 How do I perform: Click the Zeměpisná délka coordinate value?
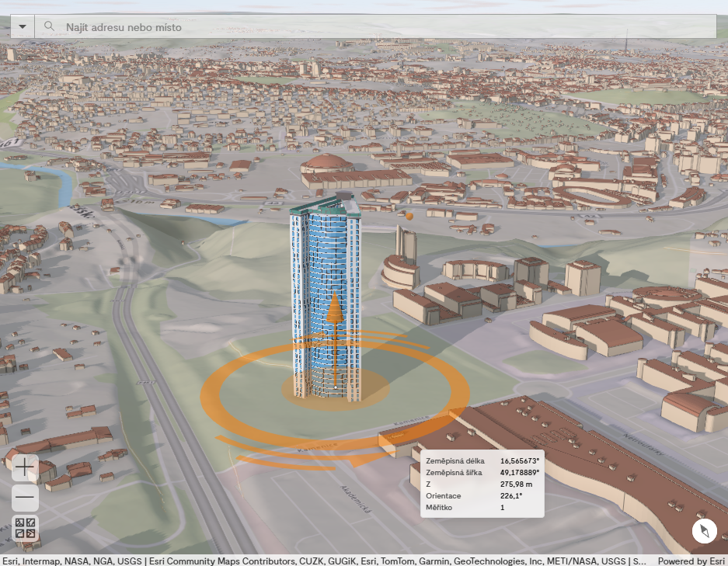(x=519, y=460)
